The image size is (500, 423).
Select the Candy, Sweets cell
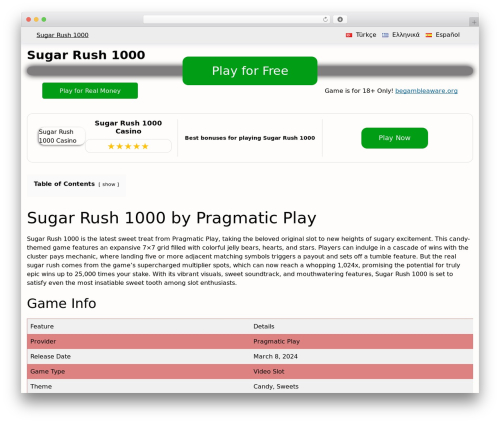[x=362, y=386]
